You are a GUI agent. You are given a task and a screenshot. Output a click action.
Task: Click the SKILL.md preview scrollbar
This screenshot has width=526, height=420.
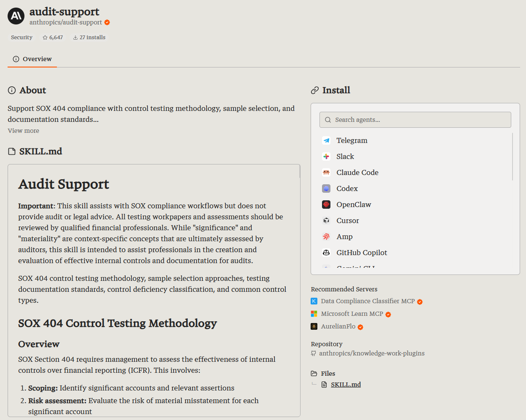(x=300, y=171)
